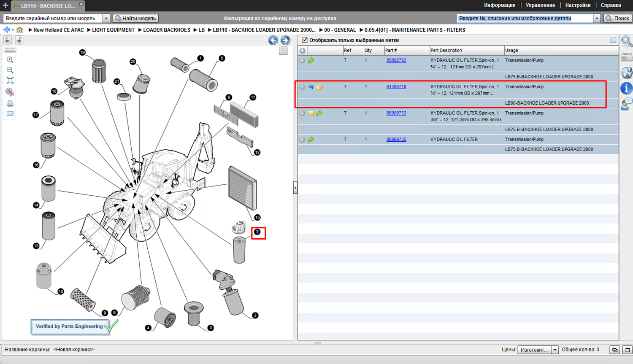The width and height of the screenshot is (633, 364).
Task: Collapse panel with the left-arrow toolbar icon
Action: point(8,40)
